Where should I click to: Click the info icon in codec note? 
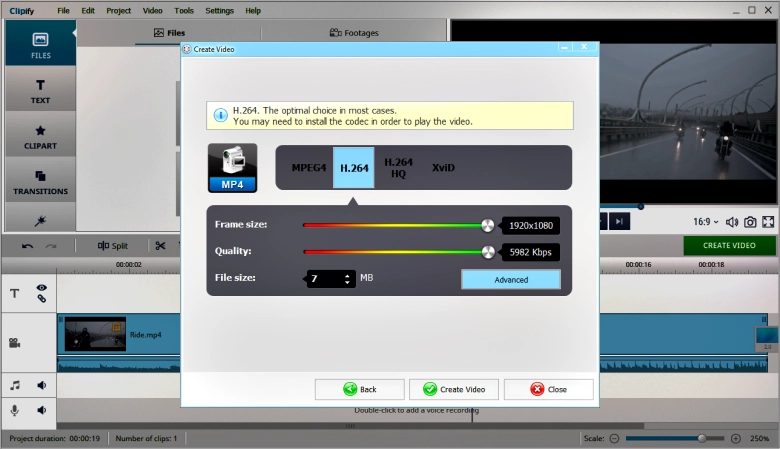pyautogui.click(x=220, y=115)
